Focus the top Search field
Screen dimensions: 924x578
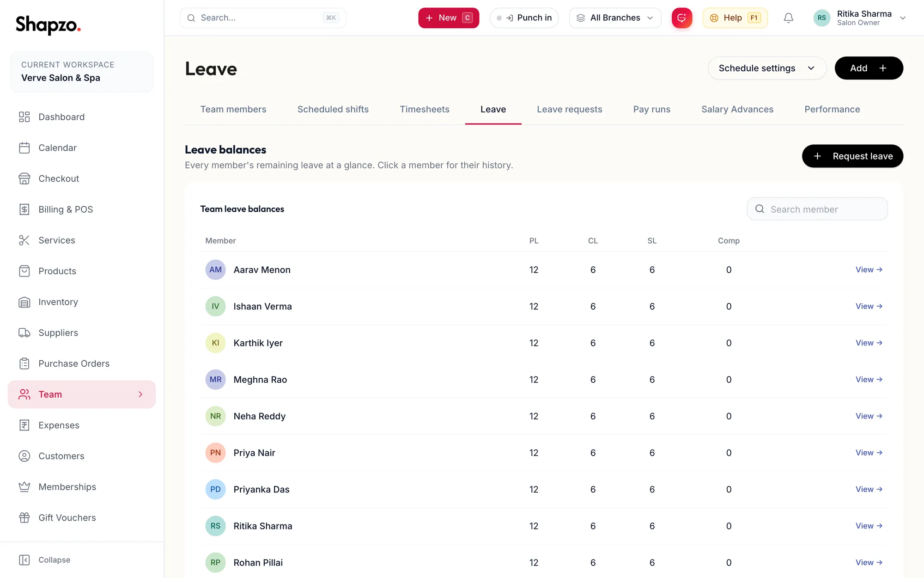[263, 18]
